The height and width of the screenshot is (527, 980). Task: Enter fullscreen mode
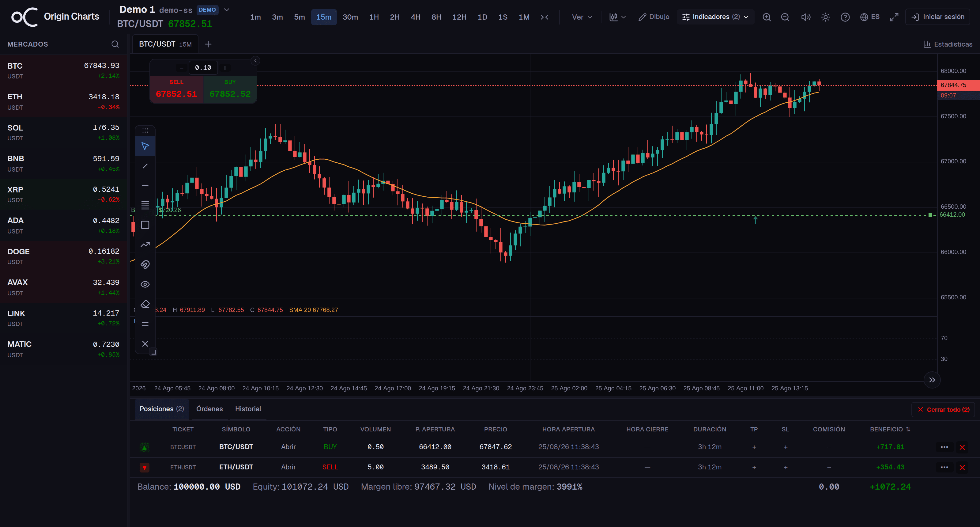[894, 17]
